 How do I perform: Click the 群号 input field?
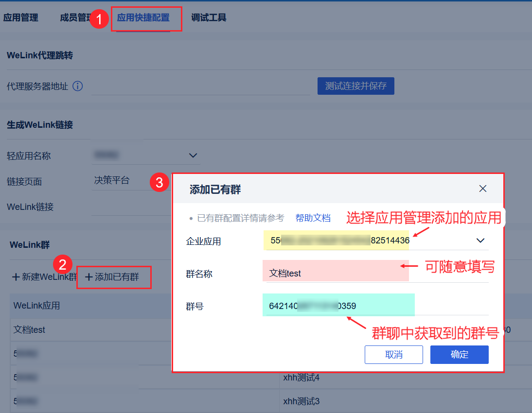[377, 306]
